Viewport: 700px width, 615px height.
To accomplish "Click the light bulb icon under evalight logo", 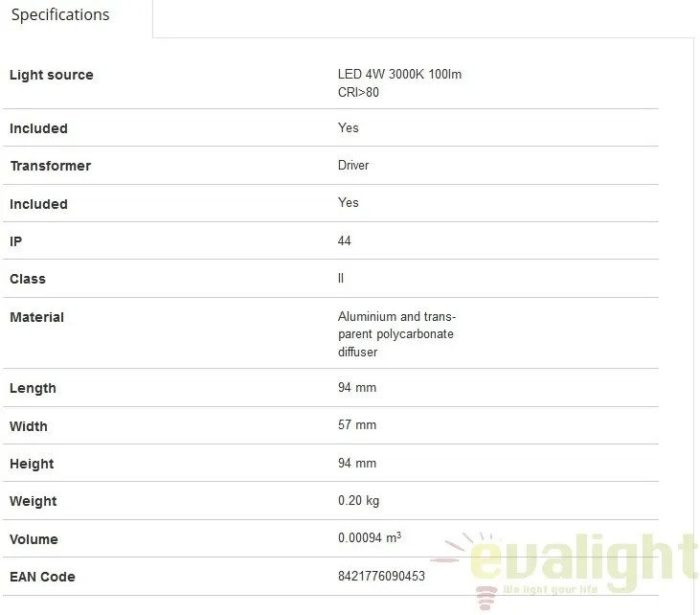I will click(x=485, y=599).
